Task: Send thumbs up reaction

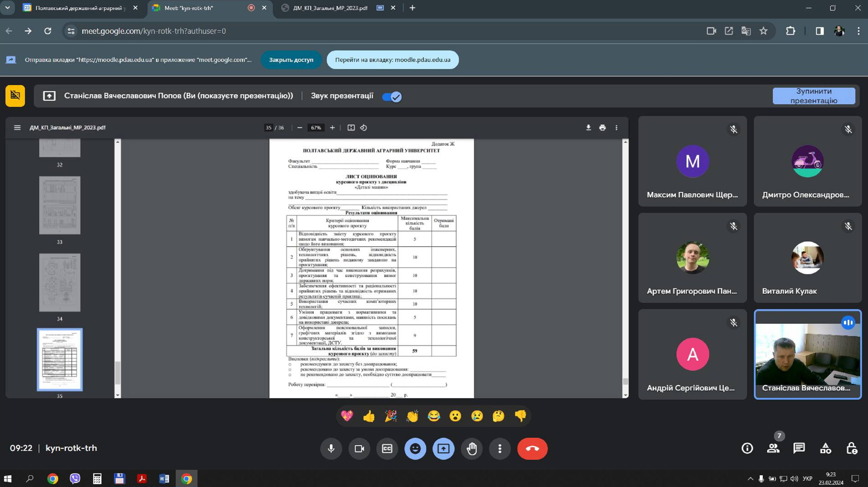Action: coord(369,416)
